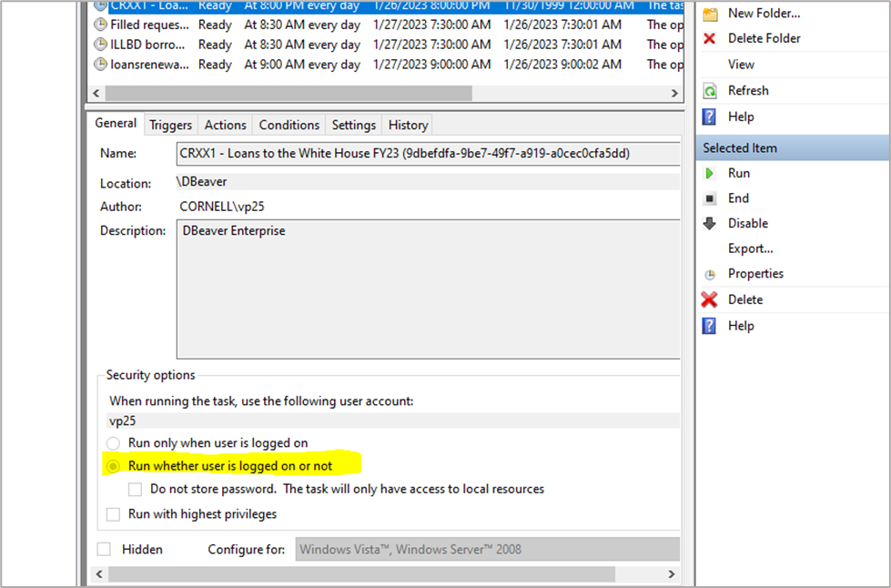Click the details pane horizontal scrollbar
The width and height of the screenshot is (891, 588).
361,574
